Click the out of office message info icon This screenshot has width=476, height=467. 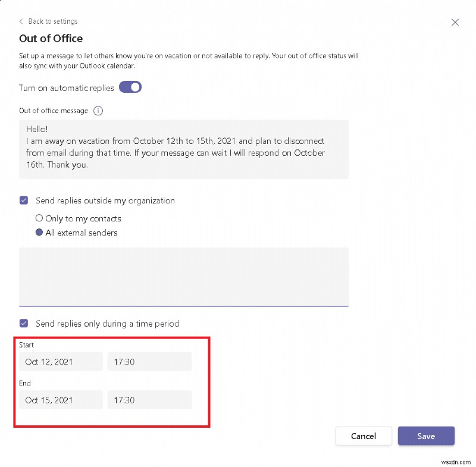pyautogui.click(x=99, y=111)
